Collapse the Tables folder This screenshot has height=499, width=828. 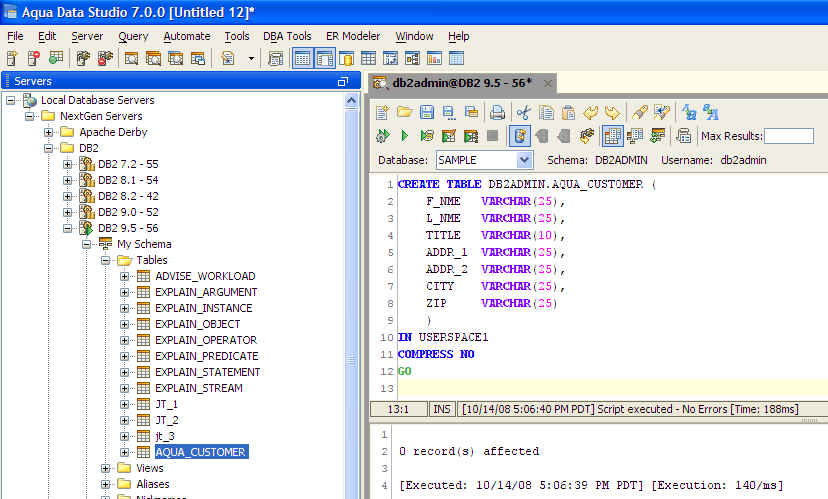pos(106,260)
